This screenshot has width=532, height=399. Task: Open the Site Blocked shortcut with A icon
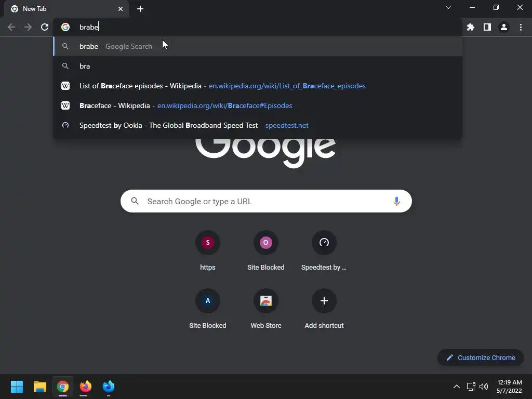[x=208, y=310]
